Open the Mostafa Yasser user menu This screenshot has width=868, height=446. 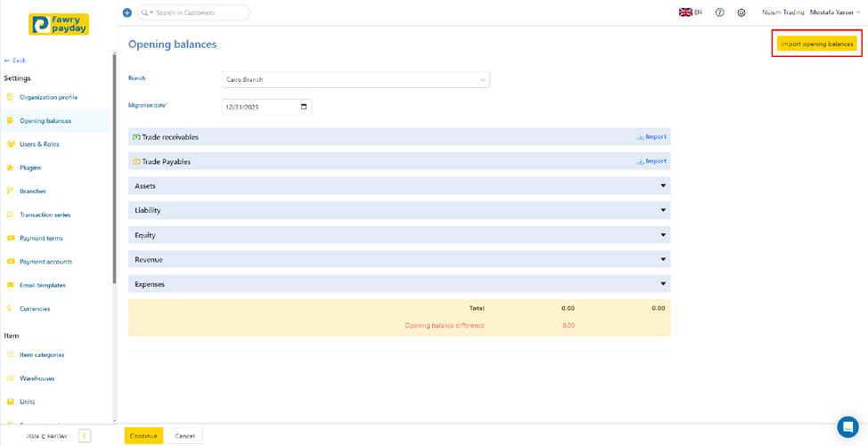point(835,12)
